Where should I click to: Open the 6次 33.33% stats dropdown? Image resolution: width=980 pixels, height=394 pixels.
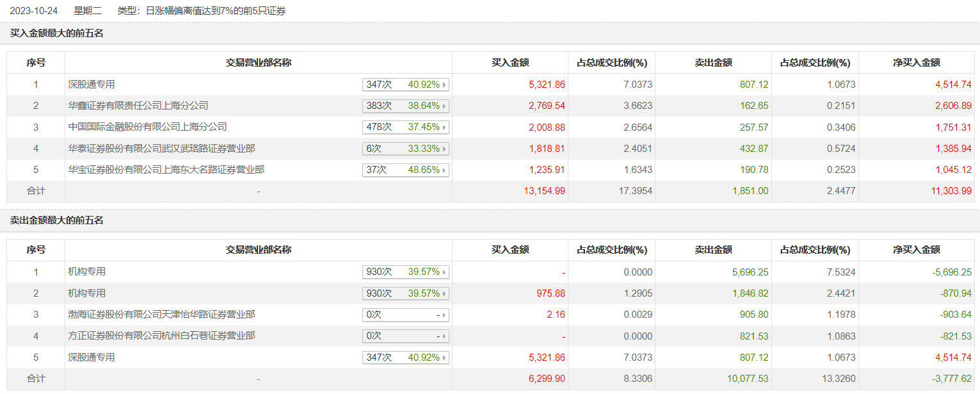tap(405, 149)
